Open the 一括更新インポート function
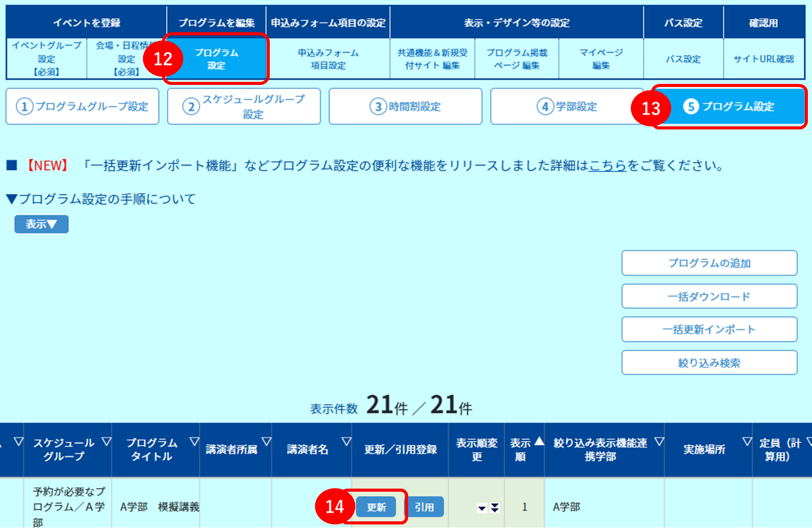The width and height of the screenshot is (812, 528). click(x=709, y=329)
